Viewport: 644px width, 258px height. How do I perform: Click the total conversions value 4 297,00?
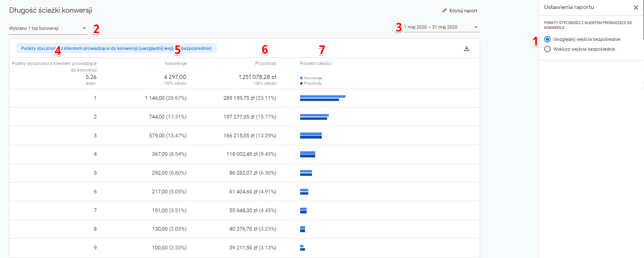coord(175,77)
